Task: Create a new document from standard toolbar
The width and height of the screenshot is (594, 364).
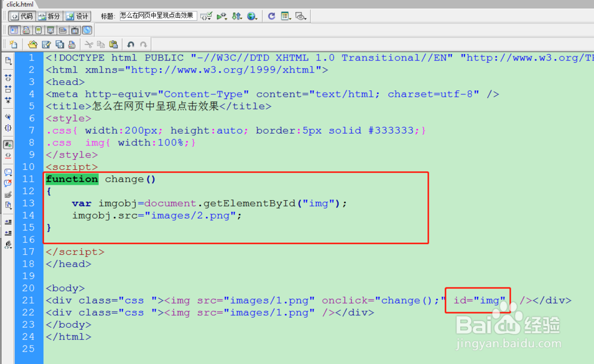Action: pyautogui.click(x=14, y=45)
